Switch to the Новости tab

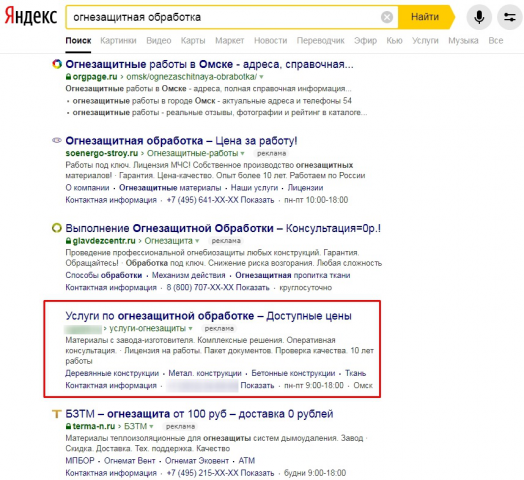coord(270,41)
